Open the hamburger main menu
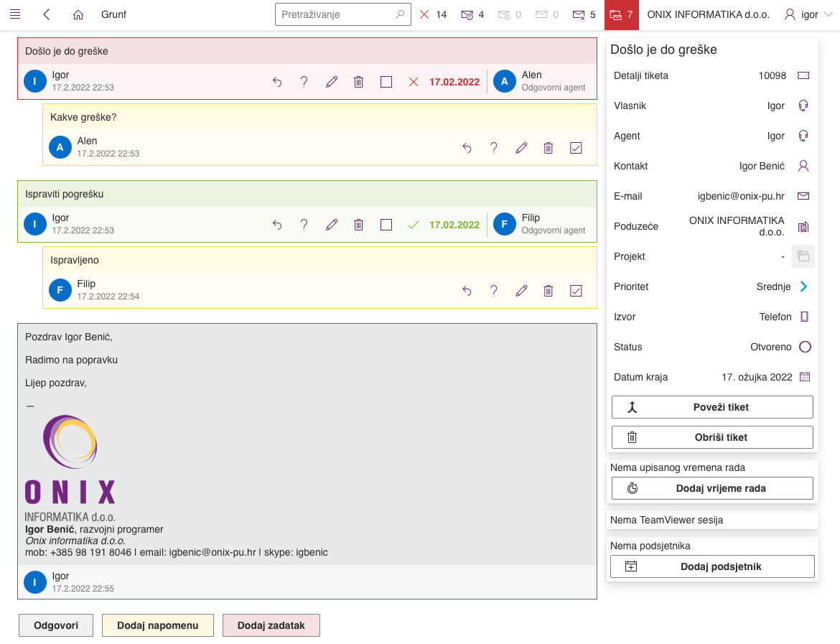This screenshot has height=644, width=840. pyautogui.click(x=15, y=14)
